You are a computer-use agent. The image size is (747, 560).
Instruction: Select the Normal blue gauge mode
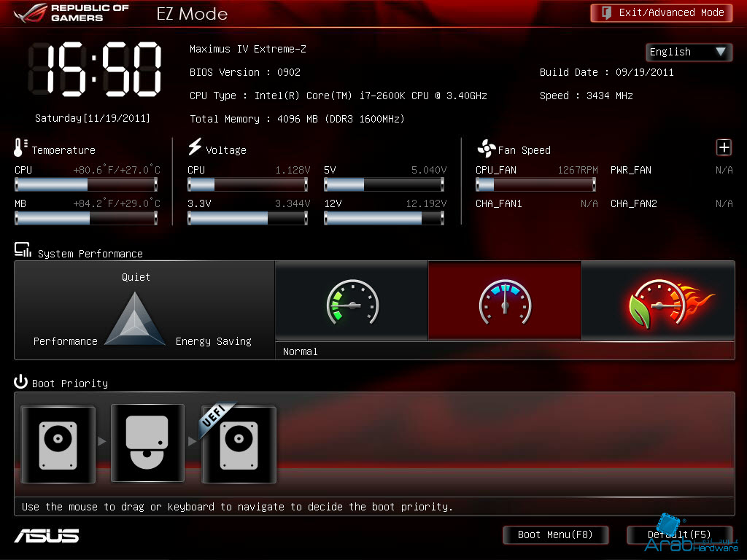505,300
